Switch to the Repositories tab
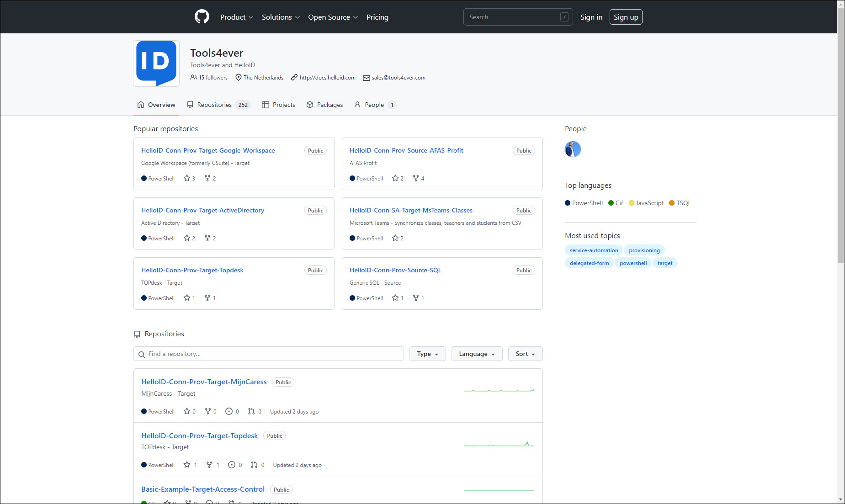 [218, 105]
